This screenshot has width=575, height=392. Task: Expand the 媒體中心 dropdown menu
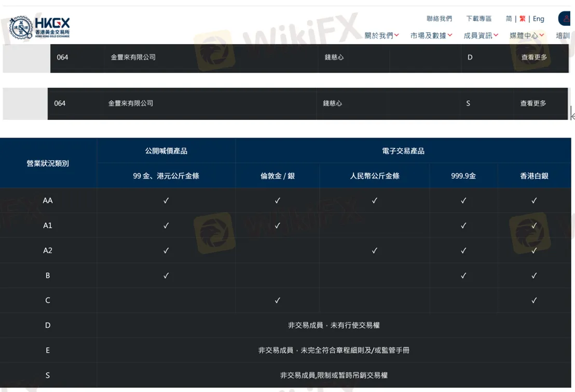526,36
